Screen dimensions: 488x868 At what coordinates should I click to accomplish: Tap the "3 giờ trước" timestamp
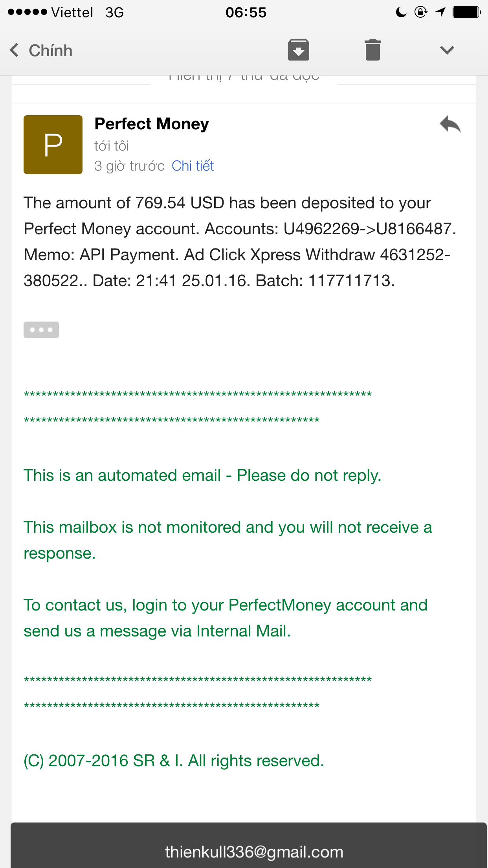(129, 166)
